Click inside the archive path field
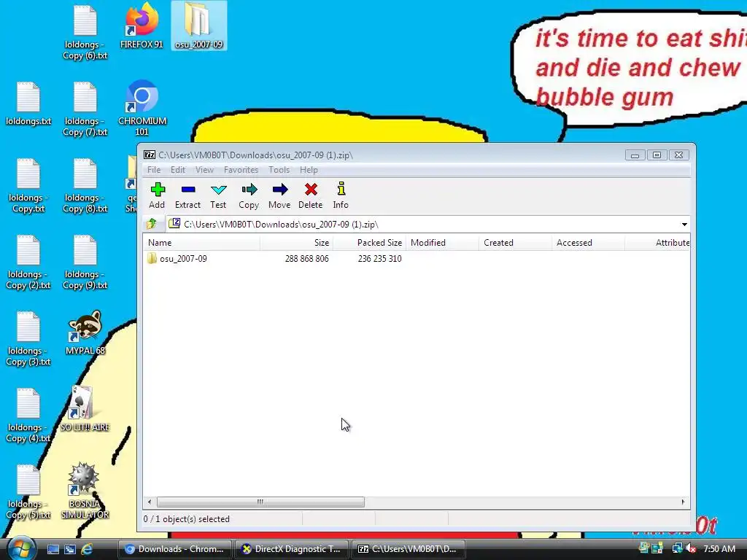747x560 pixels. (x=429, y=225)
